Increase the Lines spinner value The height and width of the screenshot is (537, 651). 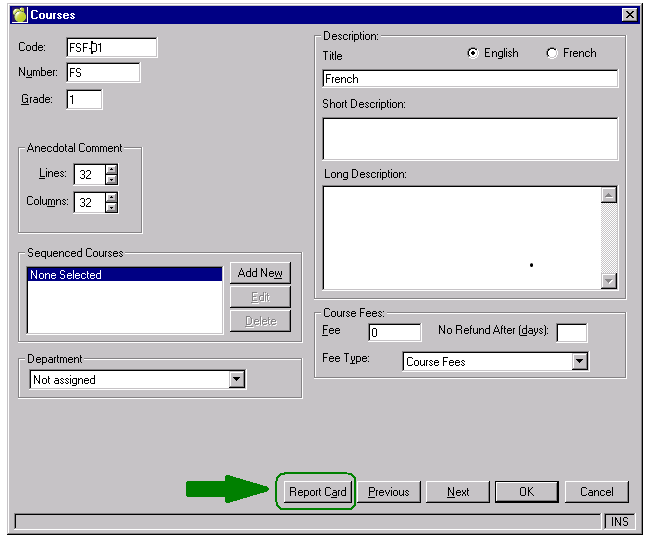click(111, 169)
